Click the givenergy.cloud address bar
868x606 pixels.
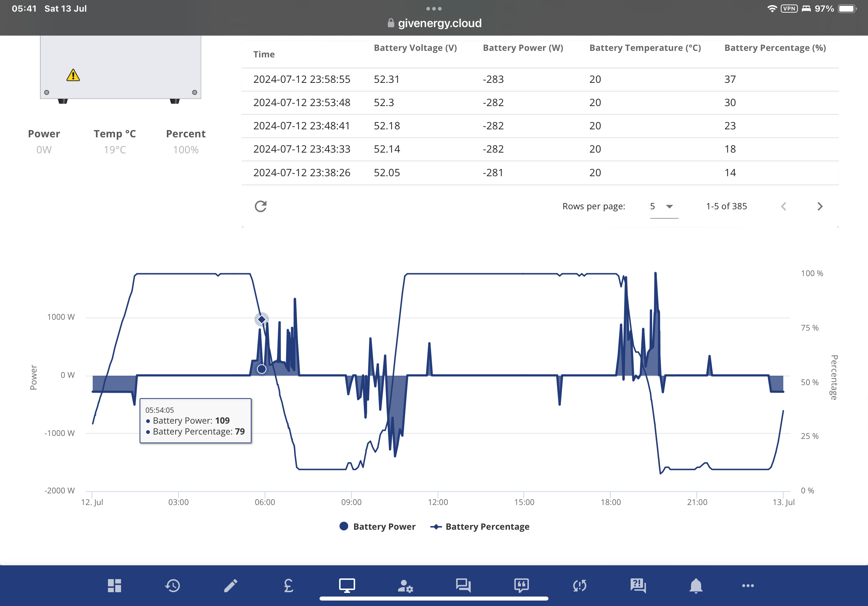434,23
